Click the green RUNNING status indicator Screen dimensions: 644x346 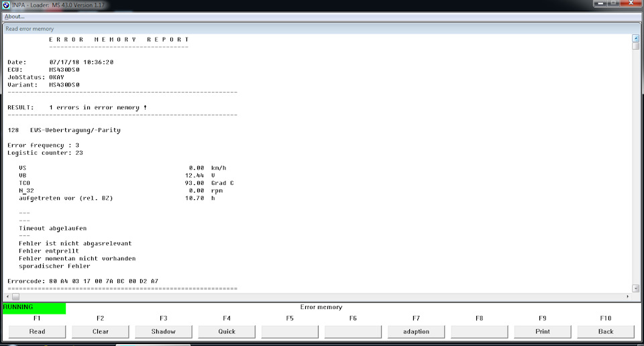[34, 308]
